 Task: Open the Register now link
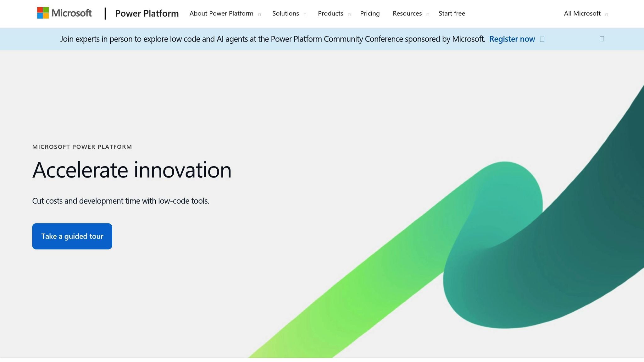pos(512,39)
